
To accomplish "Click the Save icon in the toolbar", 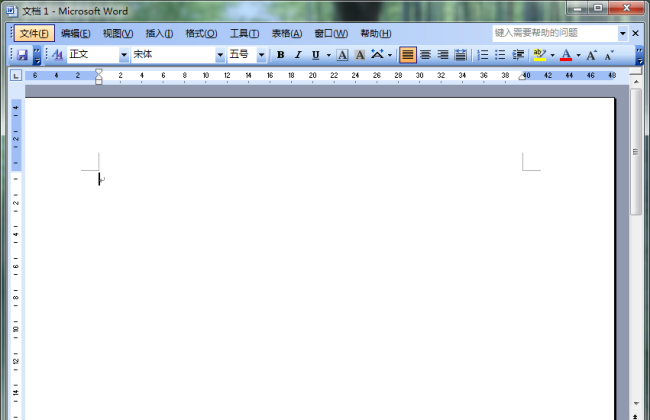I will (x=22, y=55).
